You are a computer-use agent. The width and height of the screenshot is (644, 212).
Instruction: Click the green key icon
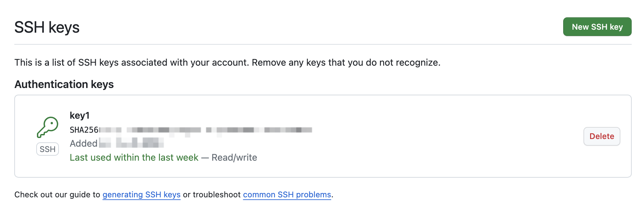48,127
